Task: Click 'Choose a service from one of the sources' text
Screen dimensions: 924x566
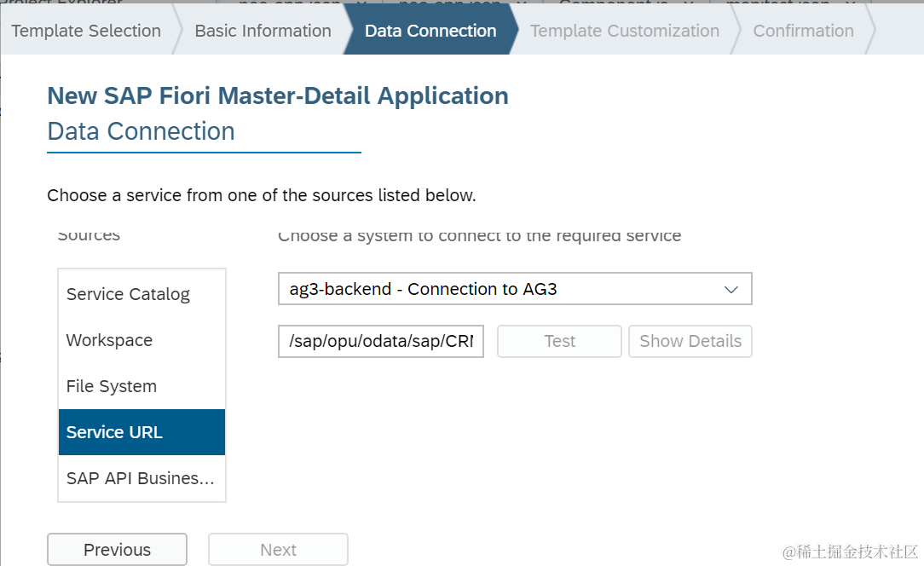Action: (x=261, y=195)
